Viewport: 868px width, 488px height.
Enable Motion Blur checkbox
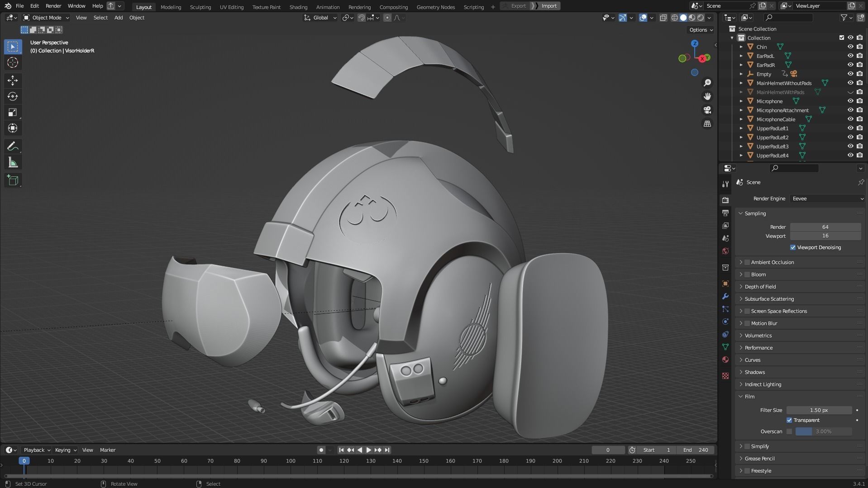[x=747, y=323]
